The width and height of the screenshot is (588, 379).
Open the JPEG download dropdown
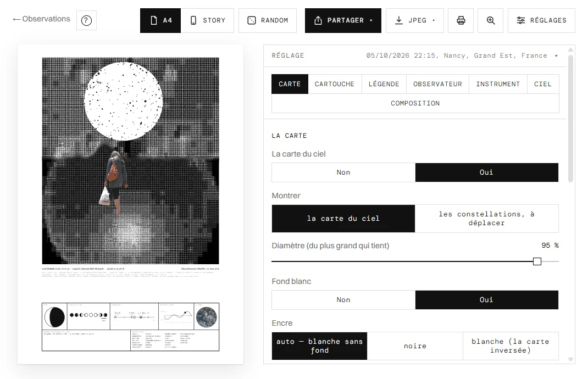pos(415,20)
